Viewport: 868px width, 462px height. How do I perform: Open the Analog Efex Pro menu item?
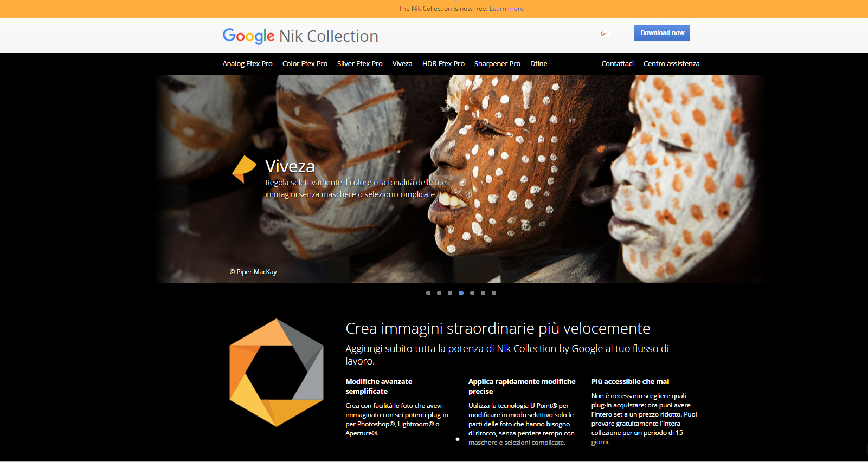click(x=247, y=64)
